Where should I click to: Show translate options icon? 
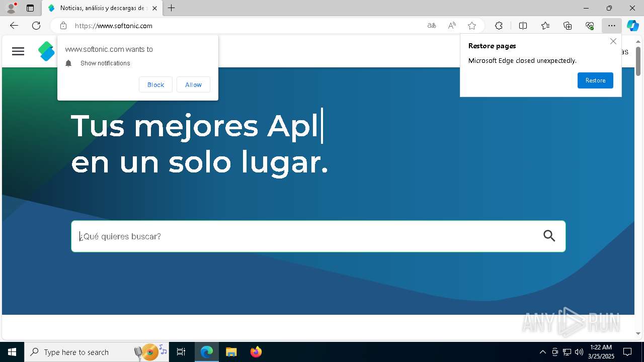pyautogui.click(x=431, y=26)
